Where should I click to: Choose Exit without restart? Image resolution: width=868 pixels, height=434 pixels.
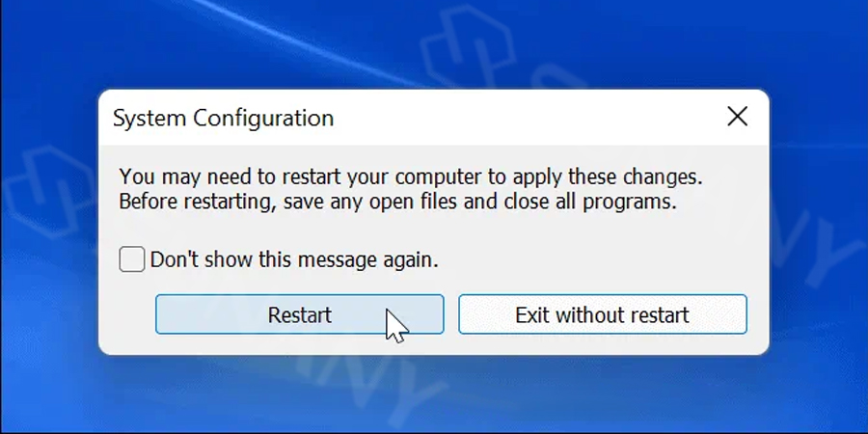click(602, 314)
